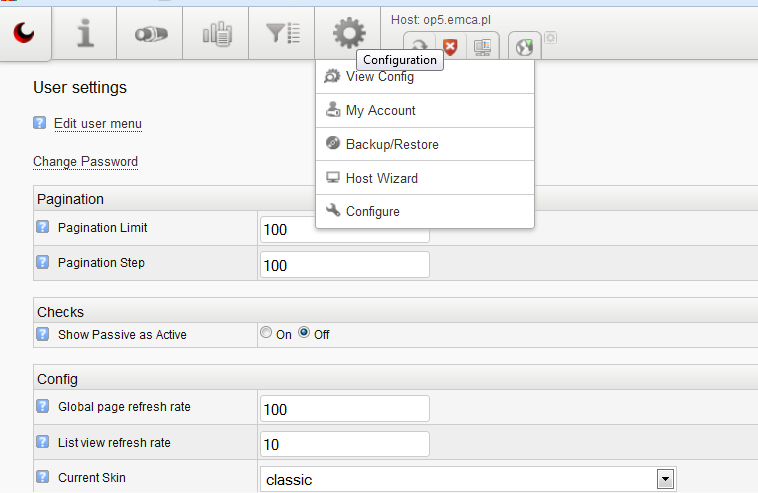This screenshot has width=758, height=493.
Task: Choose My Account menu entry
Action: 380,111
